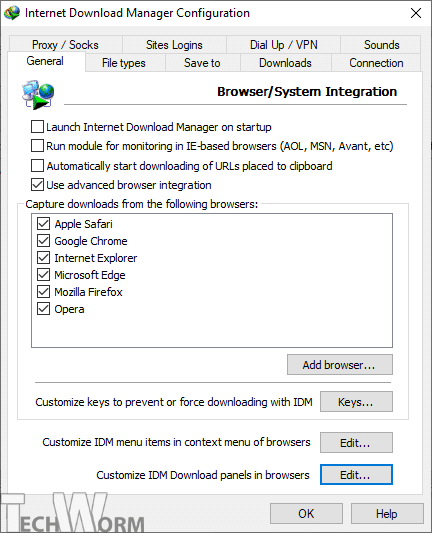
Task: Uncheck Google Chrome browser
Action: [44, 241]
